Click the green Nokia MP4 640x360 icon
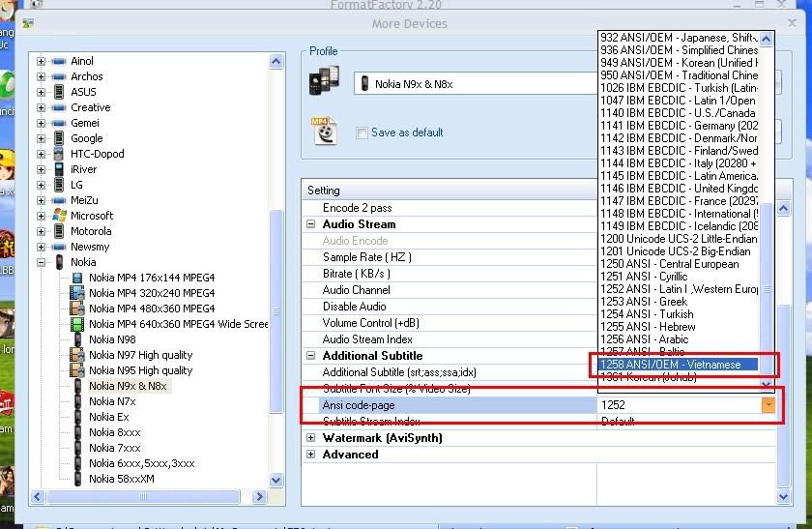The image size is (812, 529). pos(77,324)
